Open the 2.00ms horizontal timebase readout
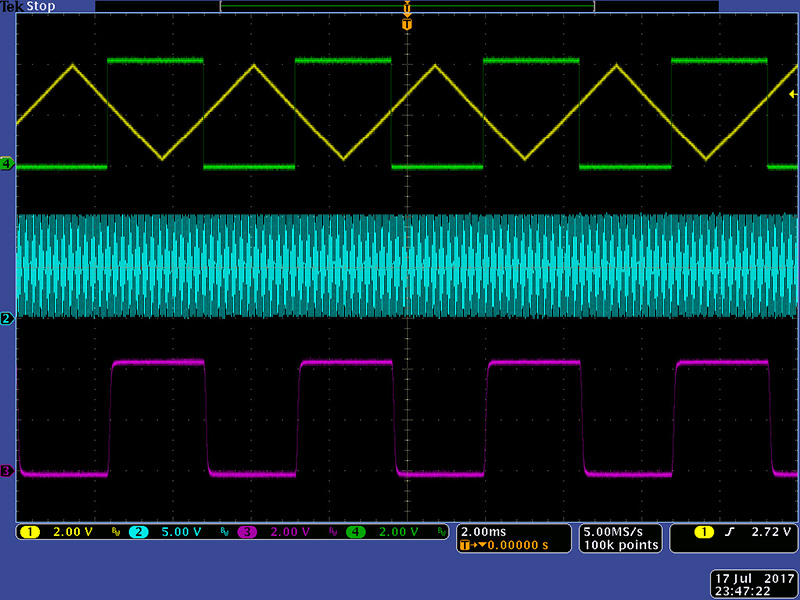The width and height of the screenshot is (800, 600). click(482, 531)
